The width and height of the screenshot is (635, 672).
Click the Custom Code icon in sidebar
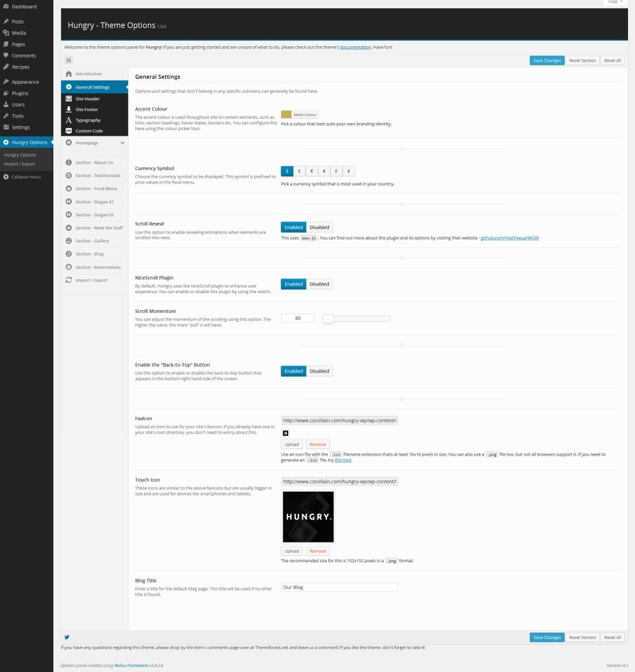coord(69,131)
